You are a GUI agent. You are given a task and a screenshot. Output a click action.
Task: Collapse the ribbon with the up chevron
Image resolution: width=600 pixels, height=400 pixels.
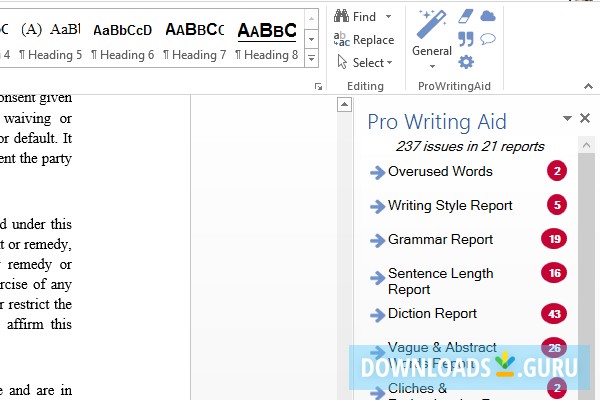(x=589, y=87)
